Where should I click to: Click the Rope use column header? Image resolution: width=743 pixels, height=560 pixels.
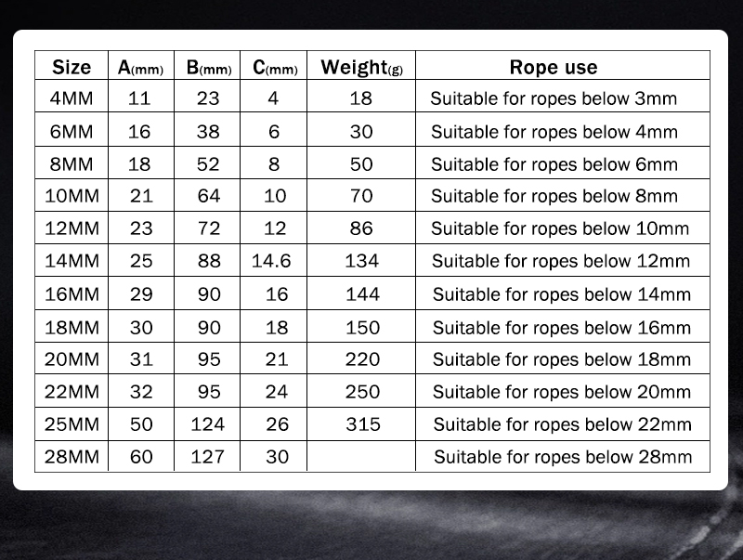(x=554, y=67)
